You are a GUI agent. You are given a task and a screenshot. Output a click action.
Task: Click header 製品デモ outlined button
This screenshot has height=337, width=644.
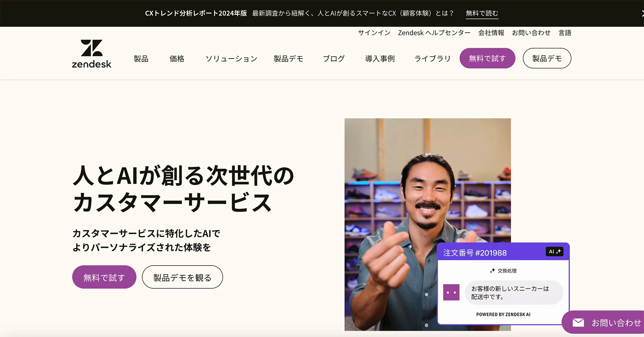pyautogui.click(x=547, y=58)
